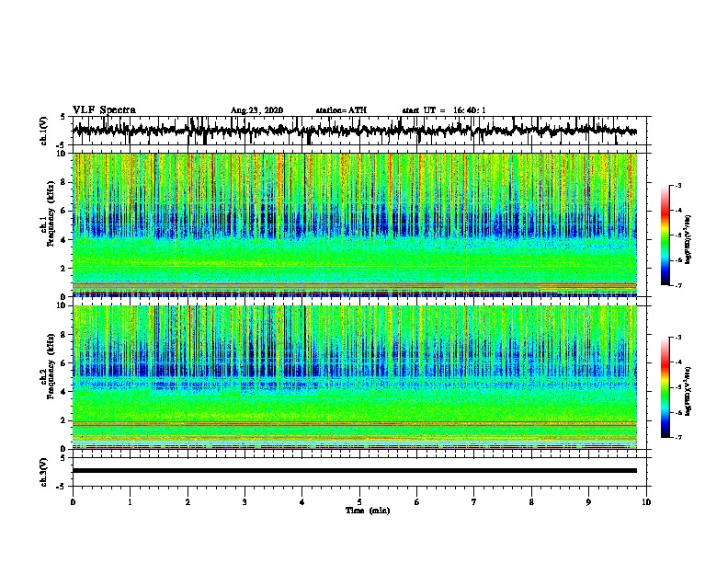Click the ch.1 spectrogram panel

[355, 224]
